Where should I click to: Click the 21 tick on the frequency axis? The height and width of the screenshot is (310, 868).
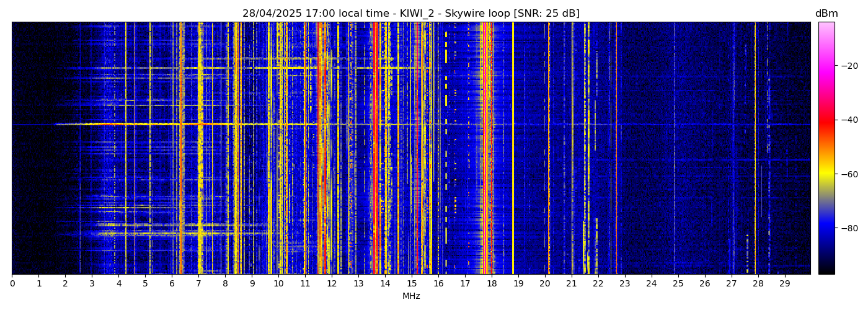[x=571, y=284]
